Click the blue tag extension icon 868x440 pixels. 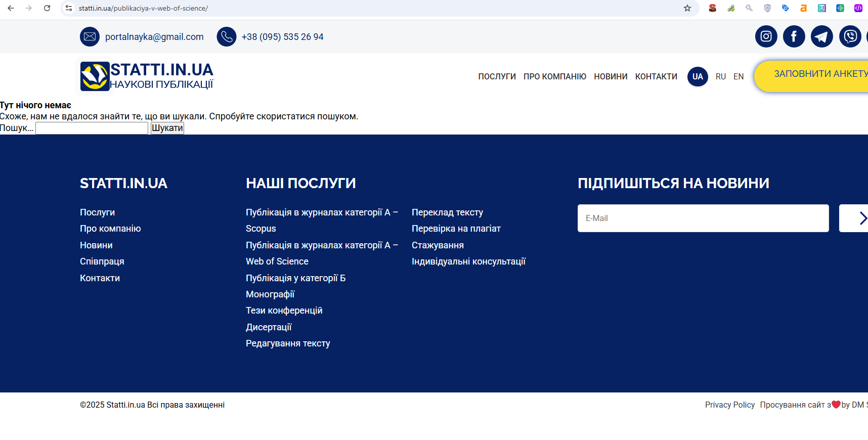coord(786,8)
